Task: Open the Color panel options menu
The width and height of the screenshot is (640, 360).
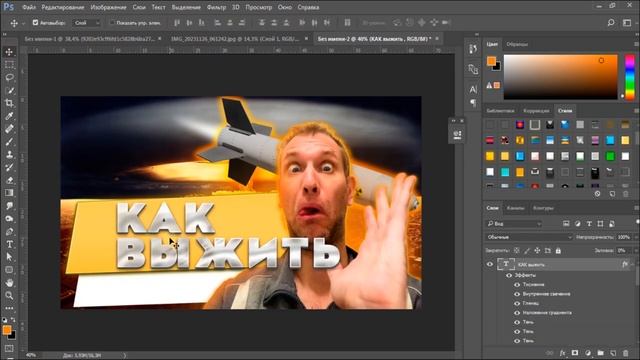Action: point(636,44)
